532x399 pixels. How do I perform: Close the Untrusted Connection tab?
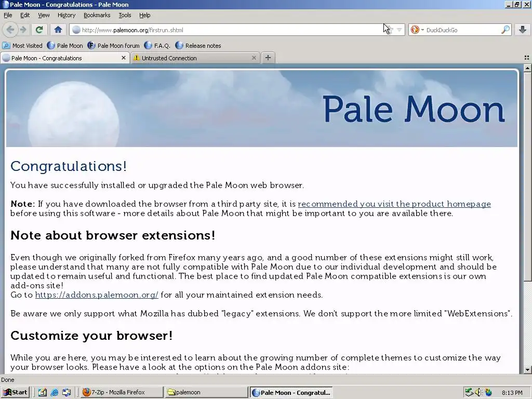(x=254, y=58)
